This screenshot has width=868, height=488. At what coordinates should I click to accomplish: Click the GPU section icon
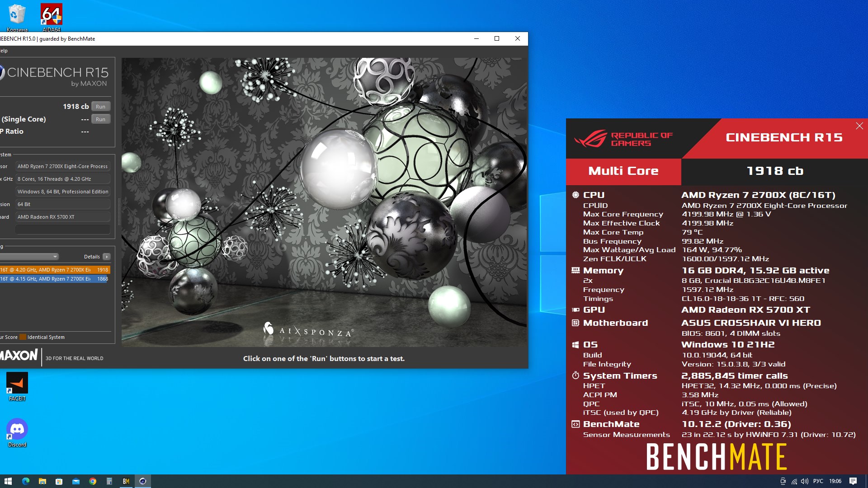point(576,310)
